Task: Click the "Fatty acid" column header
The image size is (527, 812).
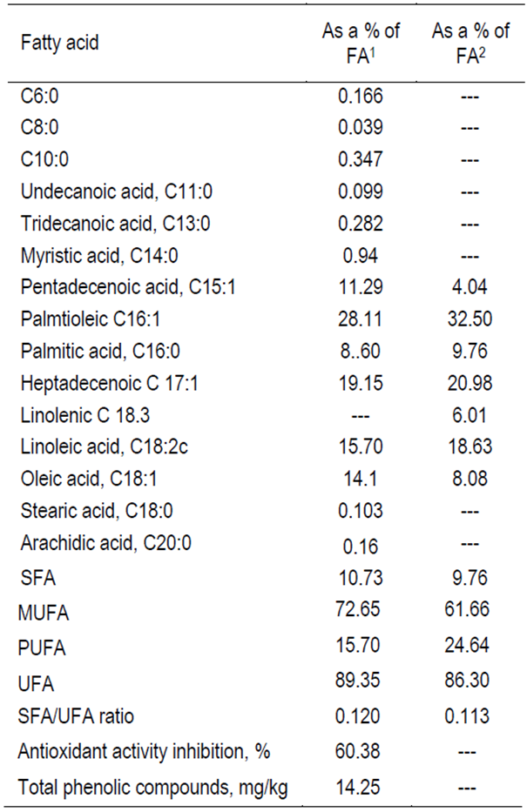Action: 60,43
